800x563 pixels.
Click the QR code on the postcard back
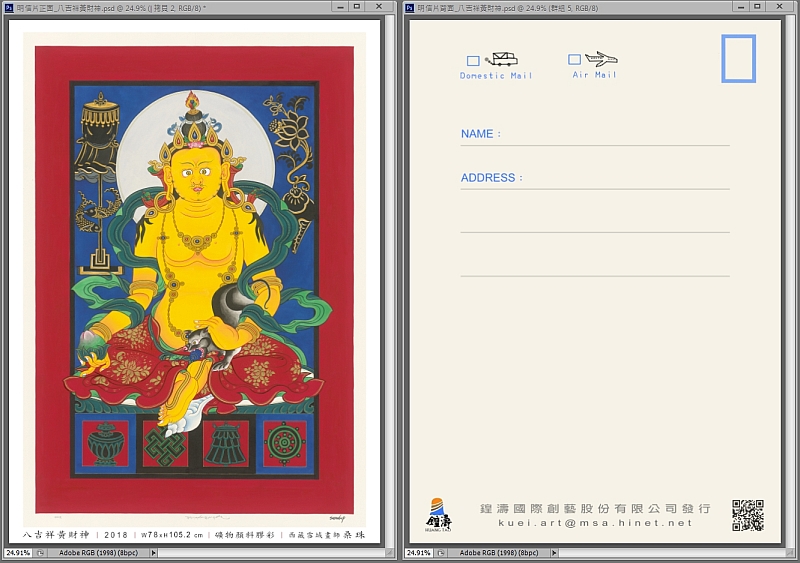click(x=748, y=516)
